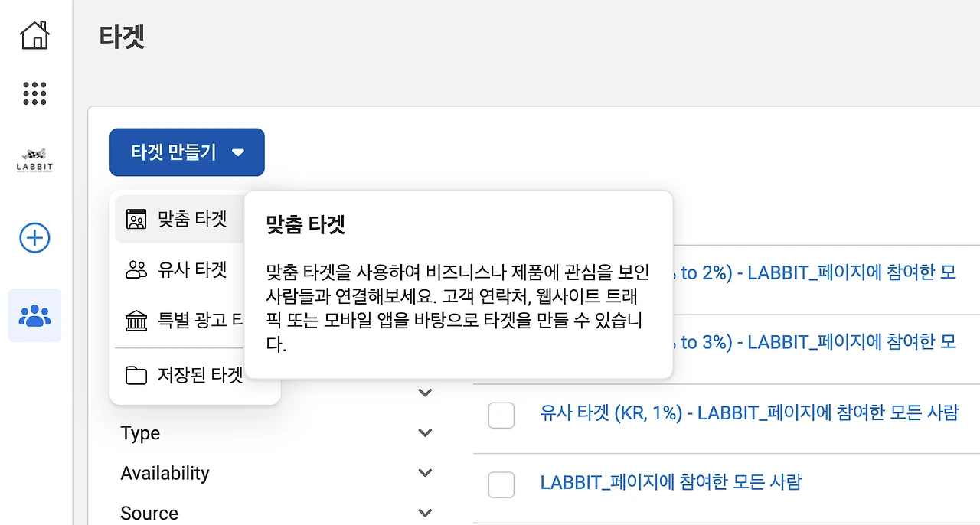Screen dimensions: 980x525
Task: Expand the Source filter chevron
Action: tap(425, 512)
